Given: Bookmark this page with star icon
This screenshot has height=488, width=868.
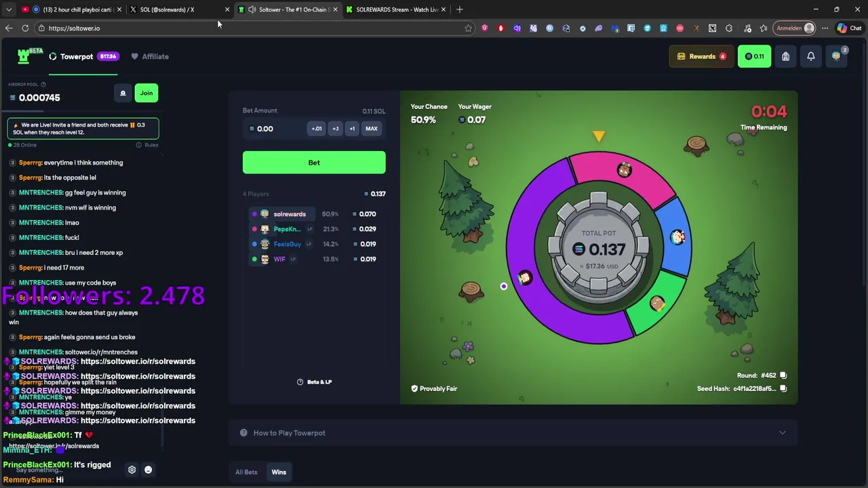Looking at the screenshot, I should (x=468, y=28).
